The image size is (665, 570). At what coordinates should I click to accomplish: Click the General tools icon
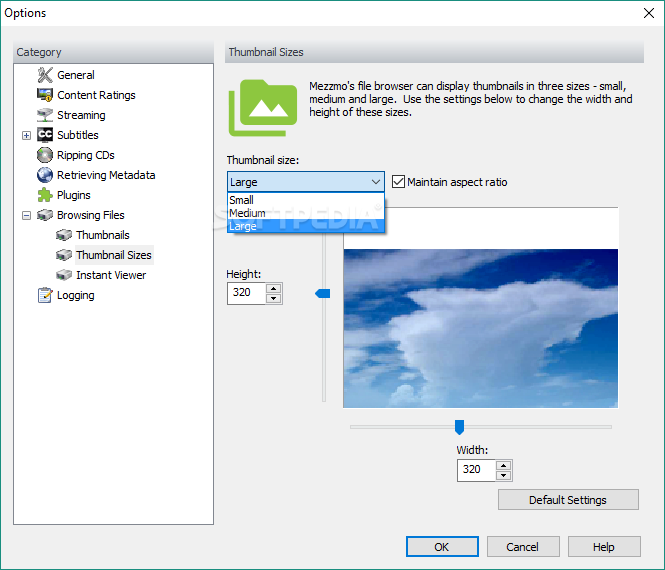45,75
